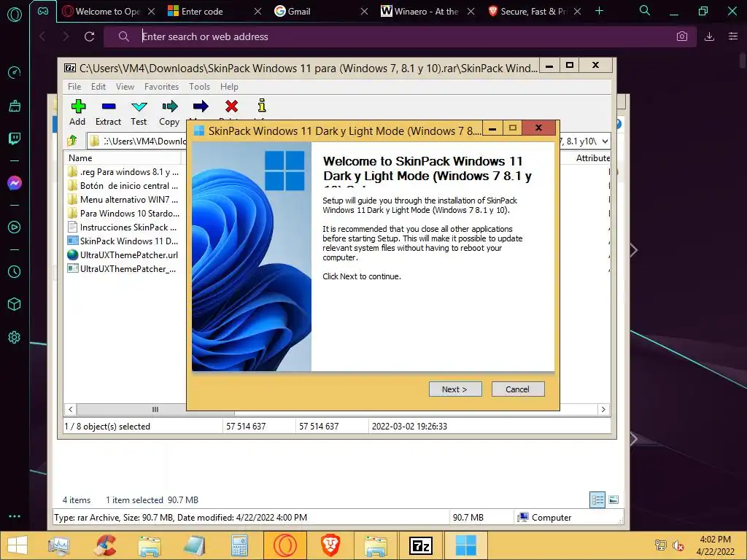Open Opera GX logo menu
The image size is (747, 560).
[x=15, y=14]
